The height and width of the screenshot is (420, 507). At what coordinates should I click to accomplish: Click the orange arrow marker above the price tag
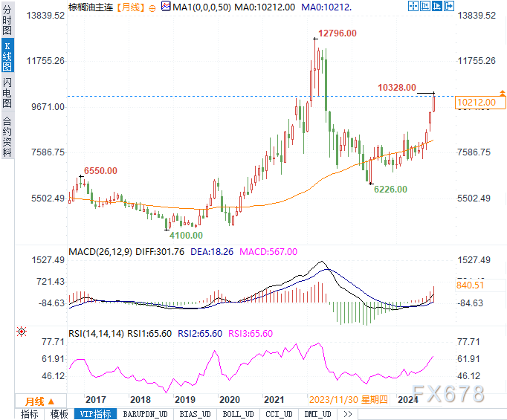pyautogui.click(x=502, y=94)
